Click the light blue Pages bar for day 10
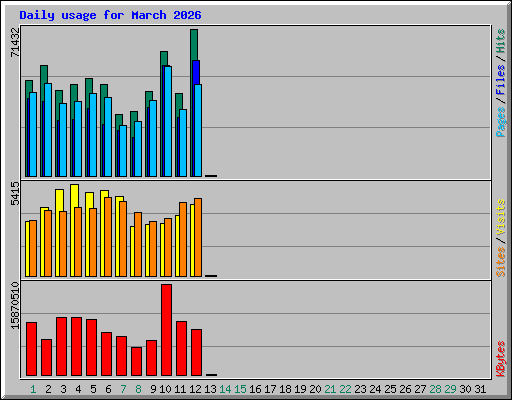The image size is (512, 400). pos(168,121)
